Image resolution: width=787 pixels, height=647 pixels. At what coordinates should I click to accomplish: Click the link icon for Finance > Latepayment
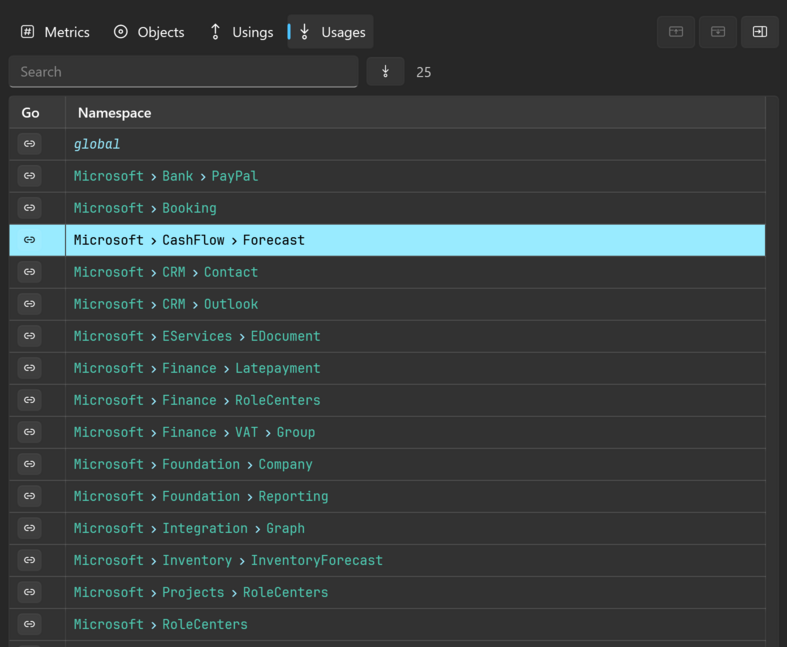30,368
